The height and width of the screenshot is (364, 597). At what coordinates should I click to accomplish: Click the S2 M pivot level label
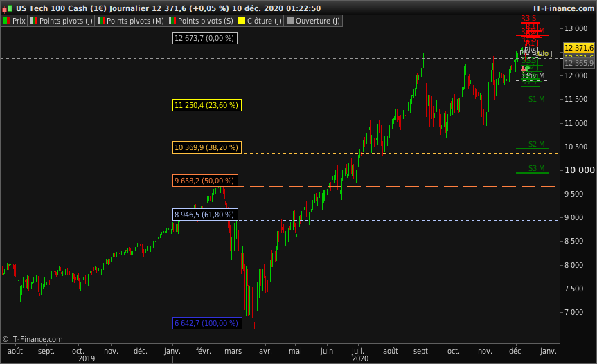(x=536, y=144)
